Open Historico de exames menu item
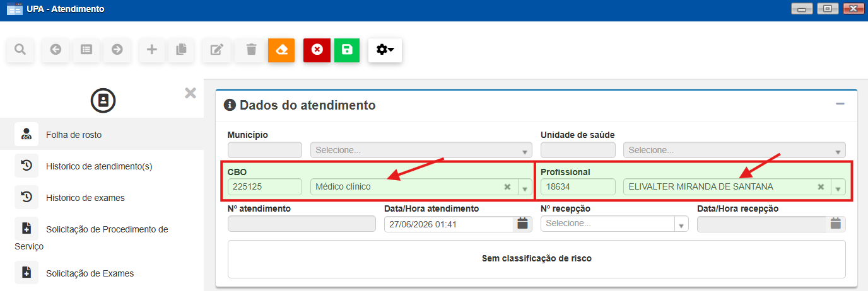The image size is (868, 291). pyautogui.click(x=102, y=198)
